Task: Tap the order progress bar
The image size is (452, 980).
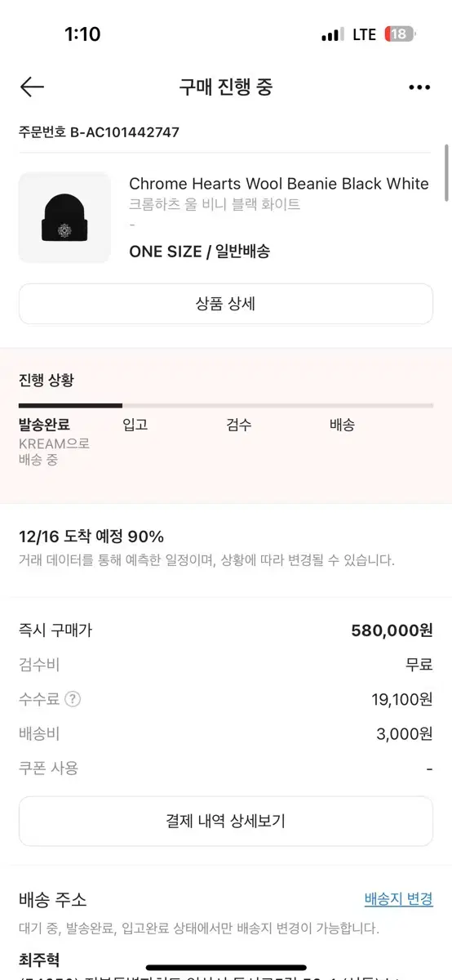Action: coord(226,405)
